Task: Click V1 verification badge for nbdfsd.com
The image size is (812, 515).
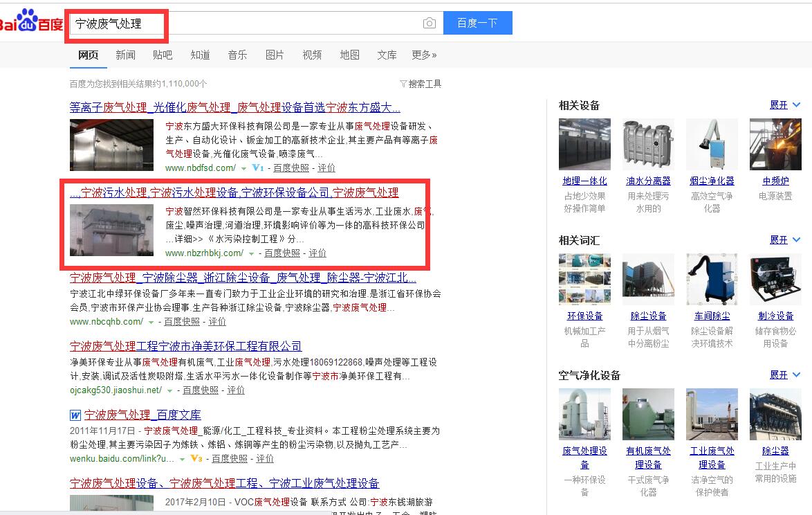Action: (x=258, y=168)
